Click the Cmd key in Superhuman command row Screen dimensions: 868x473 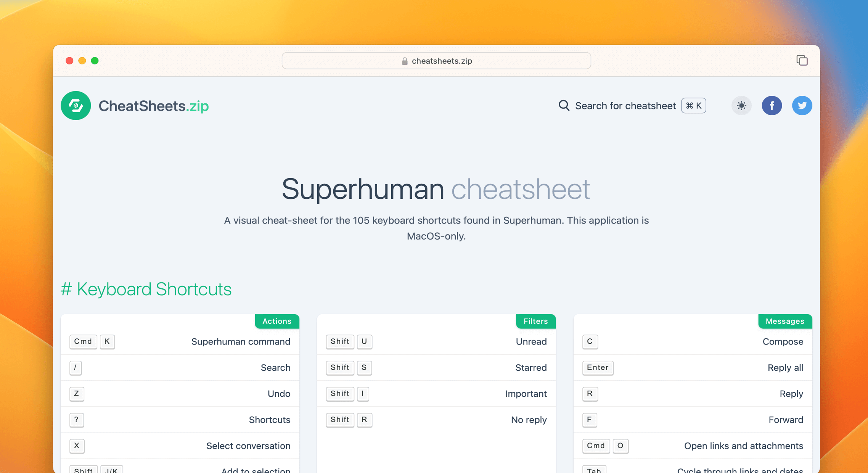pos(83,341)
